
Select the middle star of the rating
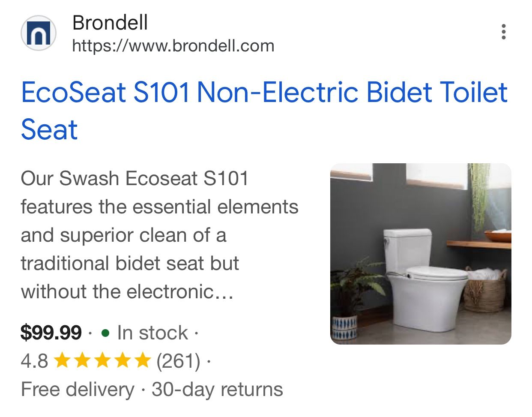(x=103, y=360)
